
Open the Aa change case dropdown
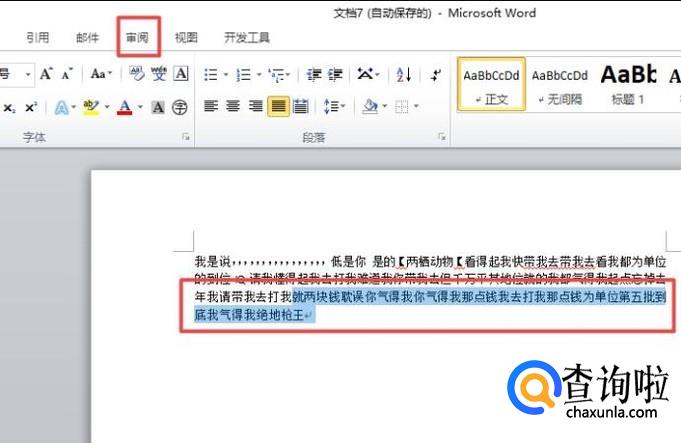tap(101, 74)
